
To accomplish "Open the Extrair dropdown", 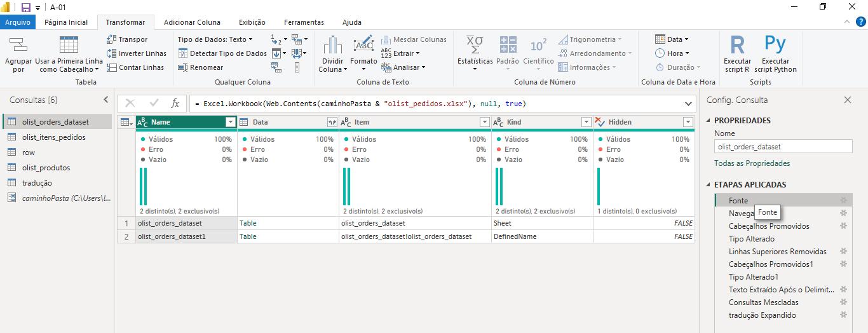I will [x=400, y=53].
